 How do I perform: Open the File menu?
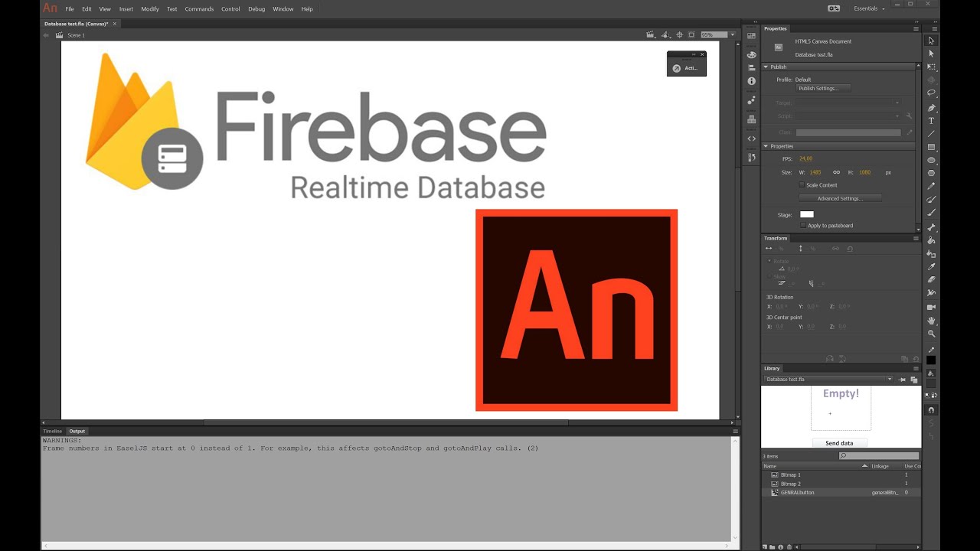pyautogui.click(x=70, y=8)
